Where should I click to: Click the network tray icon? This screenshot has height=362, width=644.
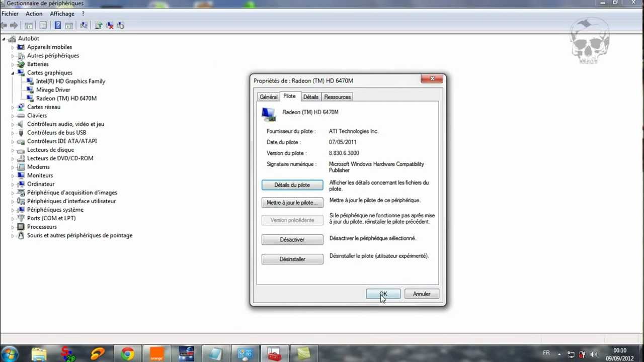[571, 354]
